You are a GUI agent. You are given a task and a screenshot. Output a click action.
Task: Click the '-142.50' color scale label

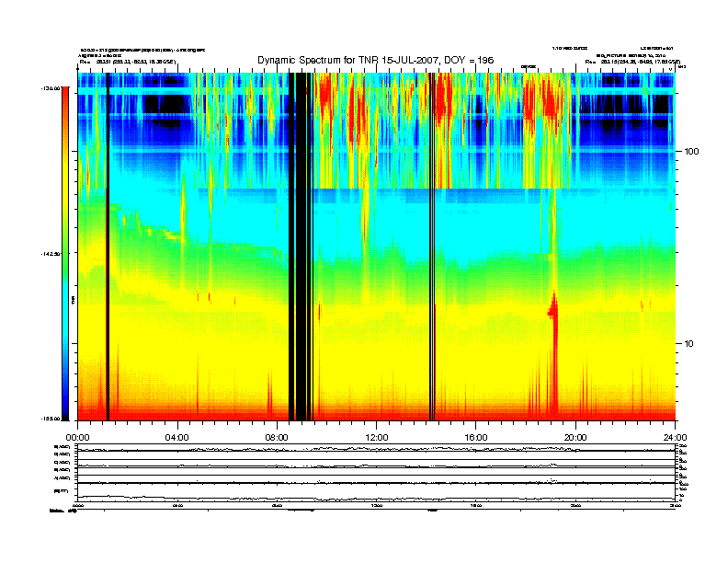click(x=51, y=254)
